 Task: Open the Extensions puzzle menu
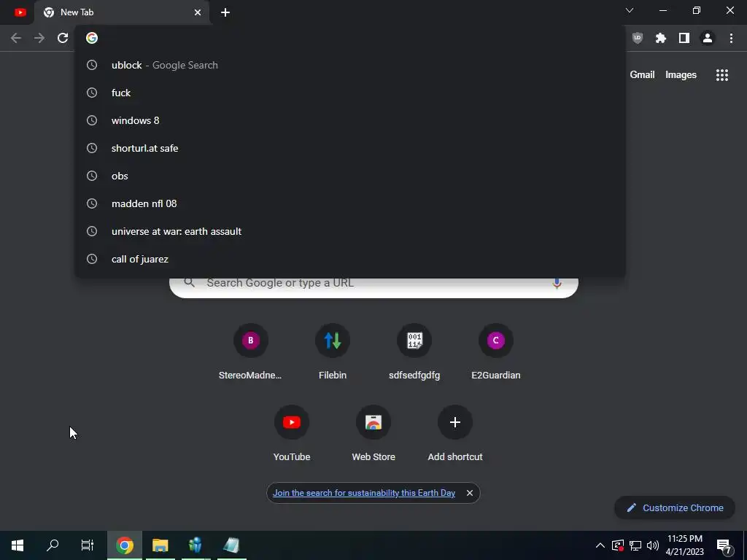click(x=660, y=38)
